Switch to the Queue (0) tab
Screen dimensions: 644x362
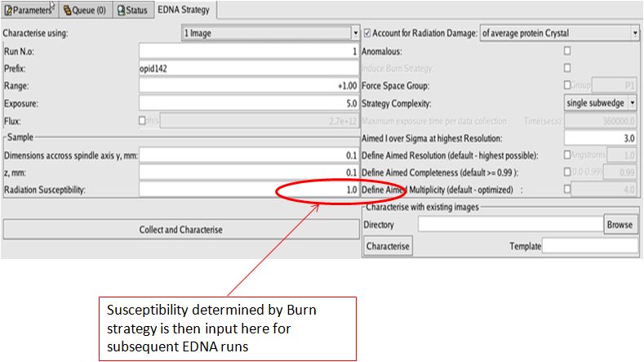pos(85,10)
